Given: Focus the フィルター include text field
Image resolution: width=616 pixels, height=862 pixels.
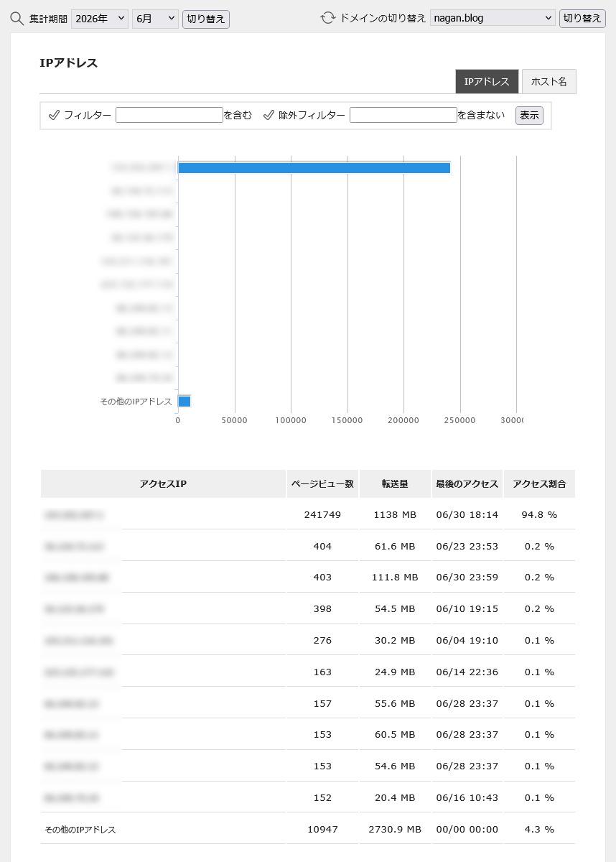Looking at the screenshot, I should [x=169, y=115].
